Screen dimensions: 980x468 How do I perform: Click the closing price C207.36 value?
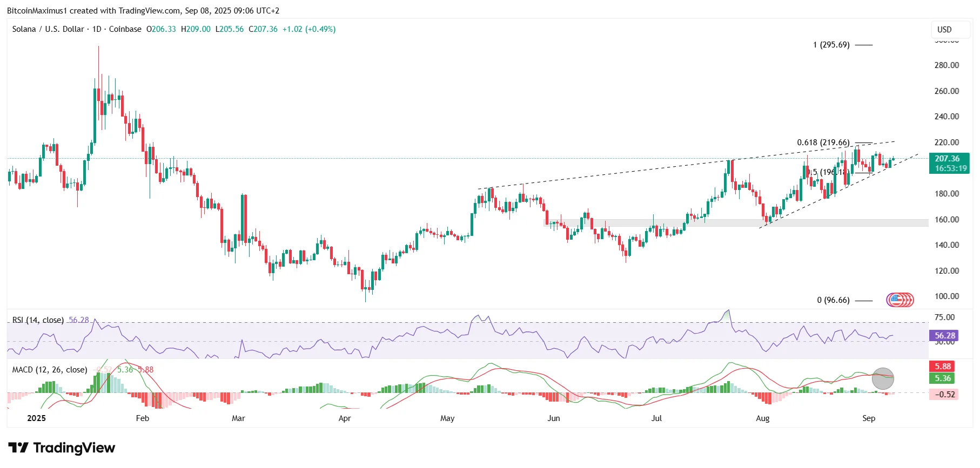[x=263, y=29]
